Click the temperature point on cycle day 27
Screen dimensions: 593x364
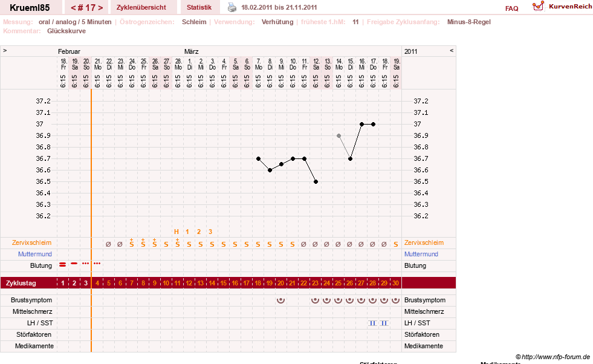[x=362, y=124]
